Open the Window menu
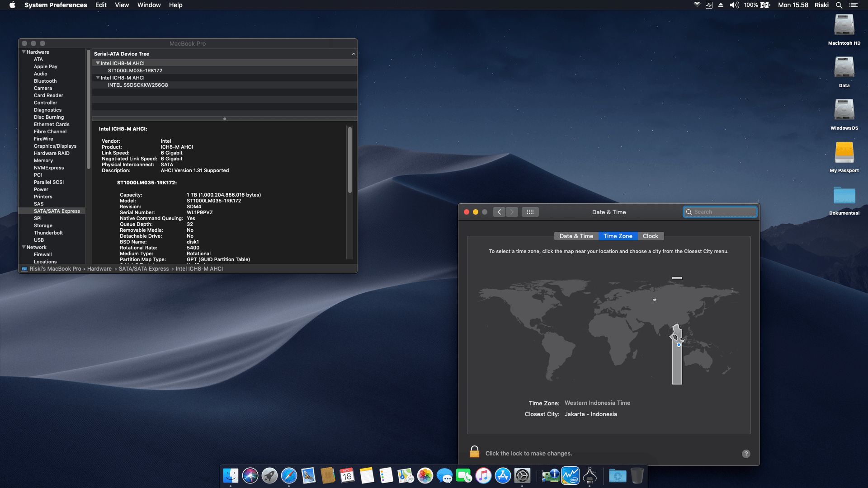This screenshot has height=488, width=868. click(149, 5)
